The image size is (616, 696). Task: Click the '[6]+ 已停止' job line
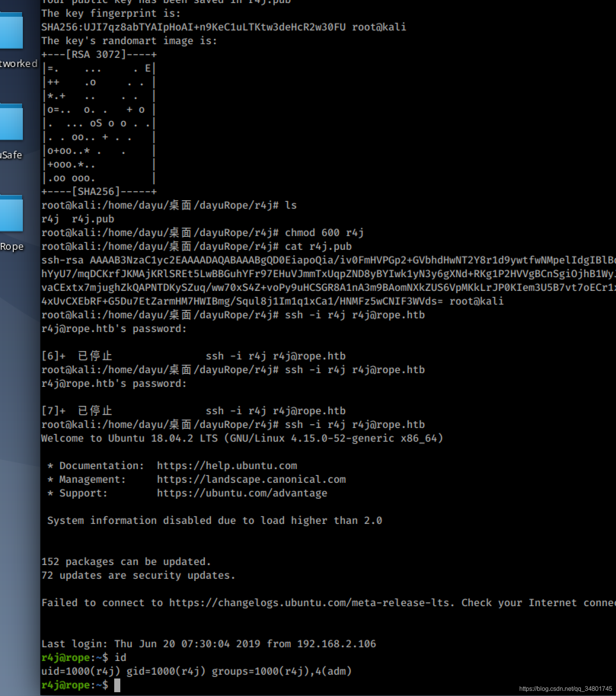pyautogui.click(x=193, y=356)
